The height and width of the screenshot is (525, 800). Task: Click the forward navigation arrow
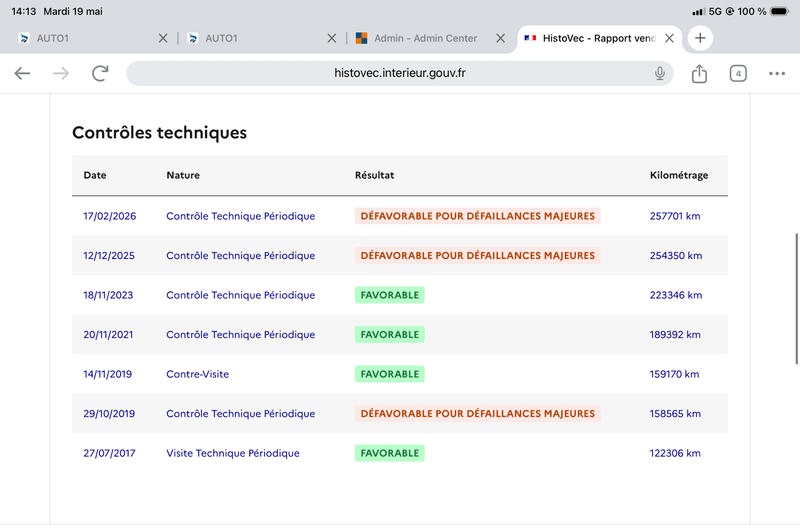[61, 73]
